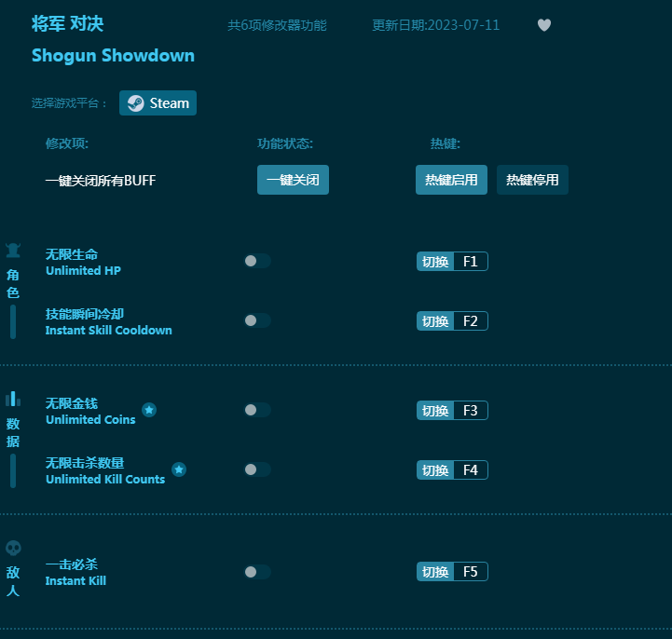Viewport: 672px width, 639px height.
Task: Click the Instant Kill label
Action: click(75, 580)
